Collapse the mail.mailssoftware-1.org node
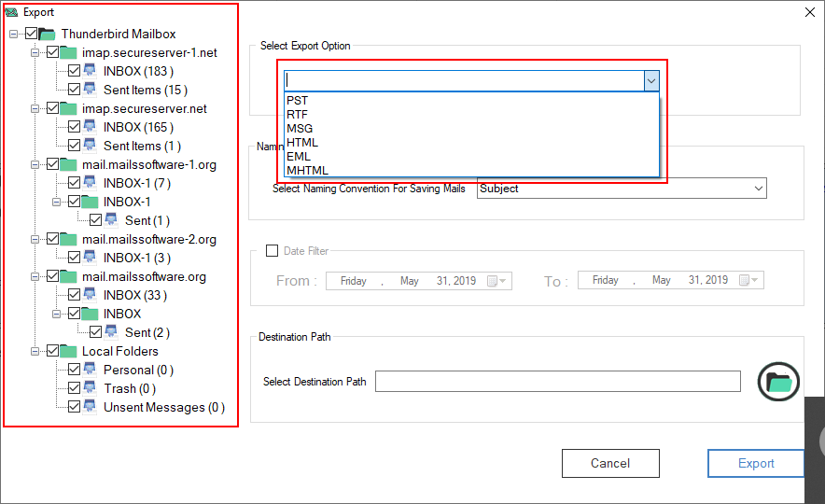 click(x=35, y=164)
